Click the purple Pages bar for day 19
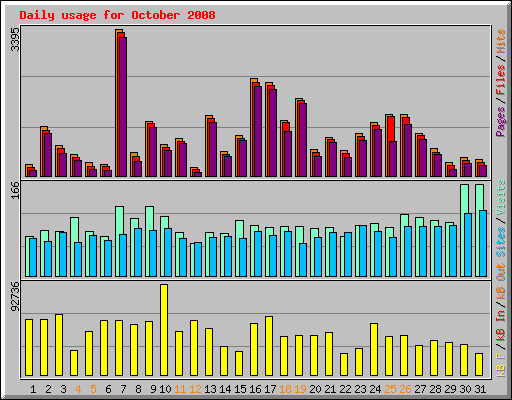Viewport: 512px width, 400px height. (303, 140)
